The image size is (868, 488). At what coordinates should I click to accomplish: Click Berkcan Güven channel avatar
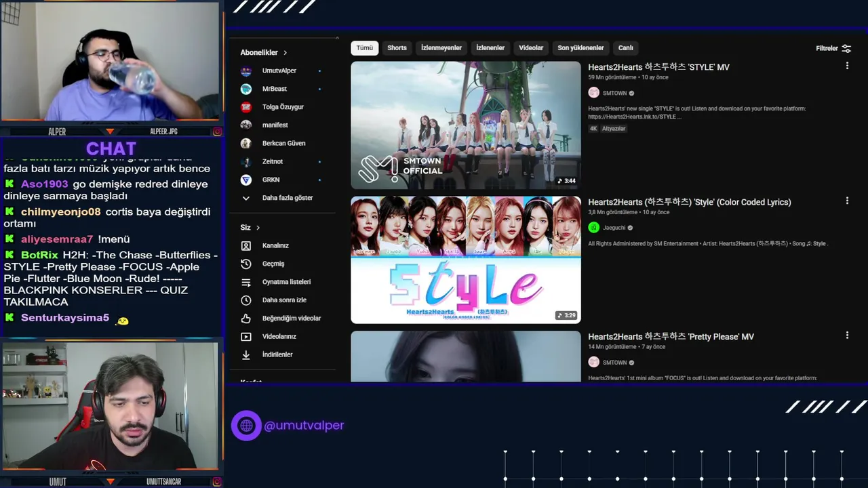[246, 143]
